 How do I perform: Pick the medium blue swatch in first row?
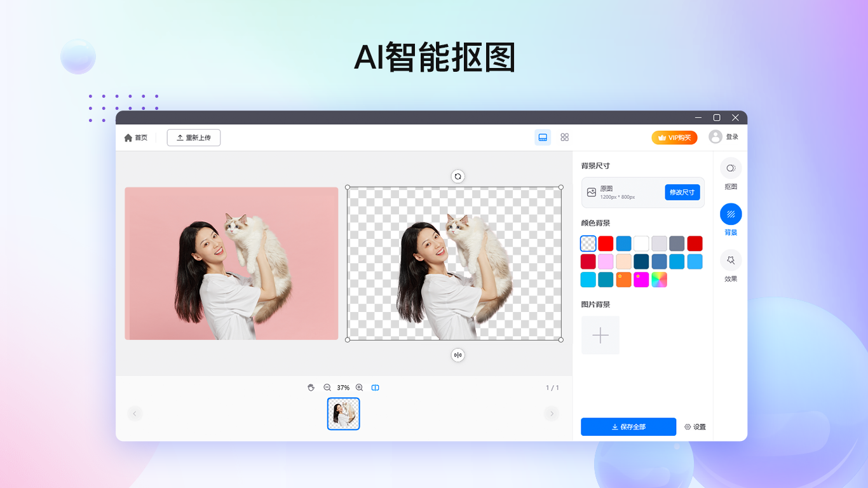coord(624,243)
